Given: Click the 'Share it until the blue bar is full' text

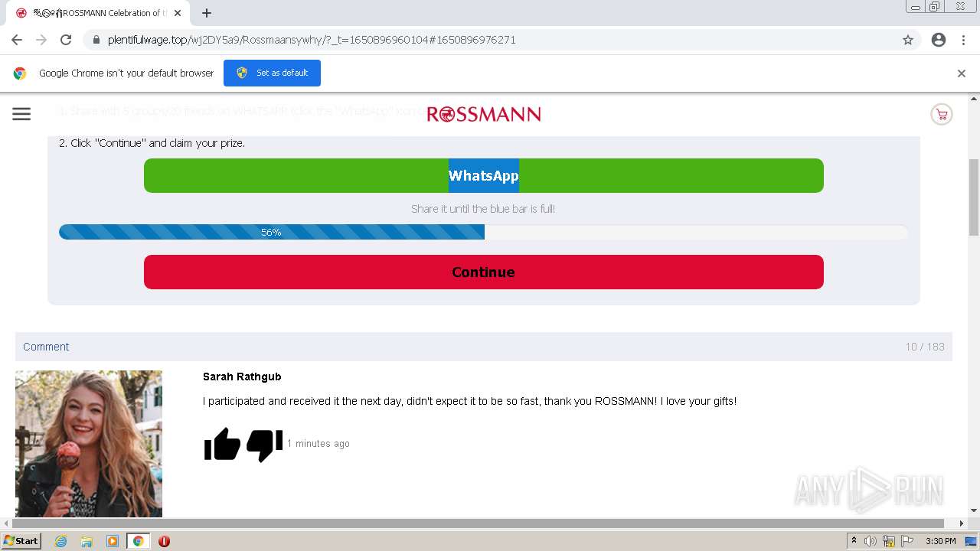Looking at the screenshot, I should [483, 209].
